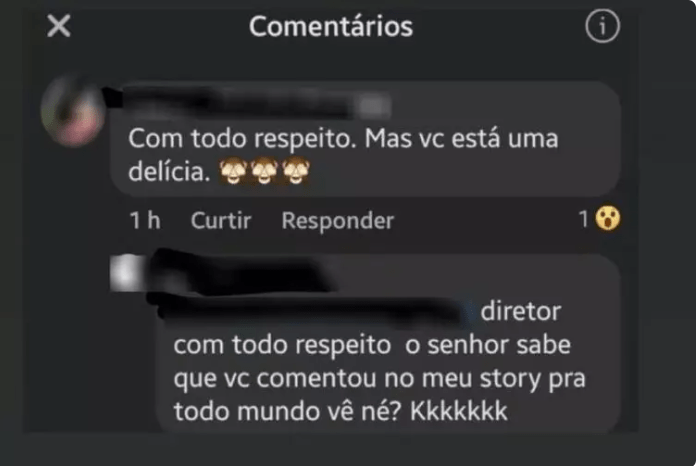This screenshot has width=696, height=470.
Task: Select the "Mas vc está uma" comment text
Action: tap(461, 138)
